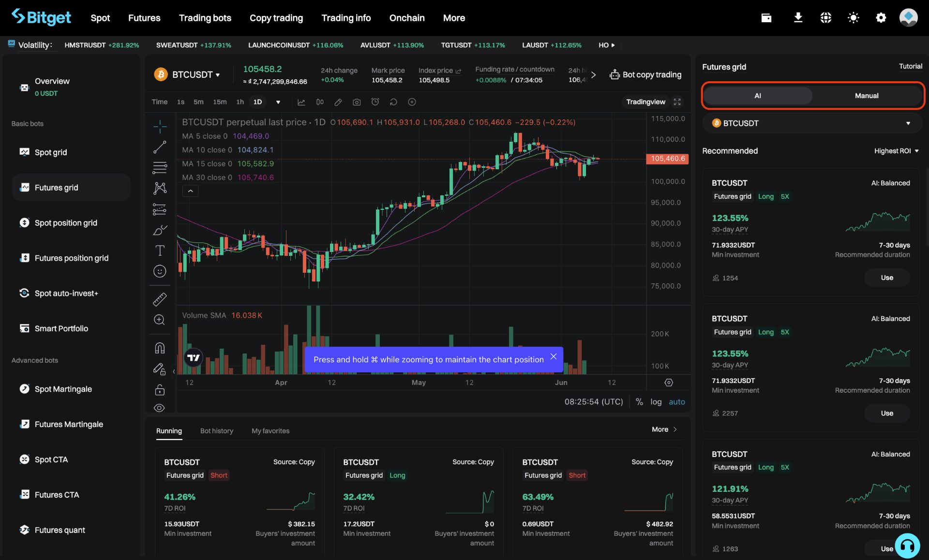
Task: Open the user profile avatar
Action: tap(909, 18)
